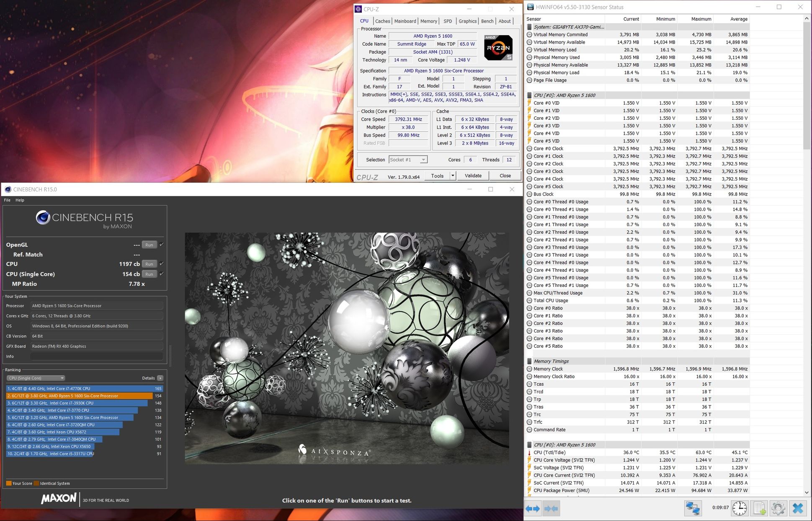This screenshot has height=521, width=812.
Task: Switch to Caches tab in CPU-Z
Action: click(382, 21)
